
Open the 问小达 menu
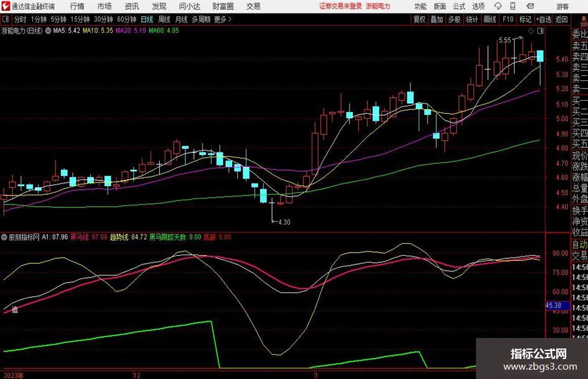tap(189, 6)
